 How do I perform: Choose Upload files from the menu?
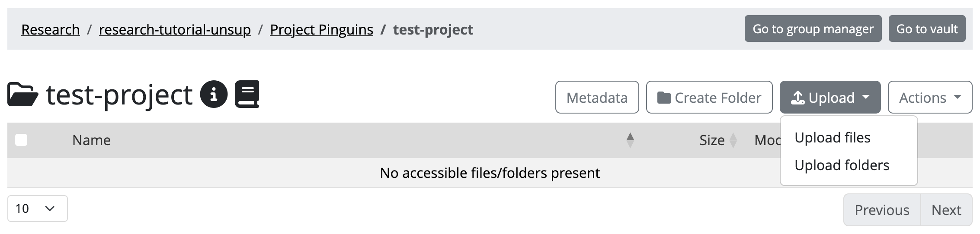[832, 138]
